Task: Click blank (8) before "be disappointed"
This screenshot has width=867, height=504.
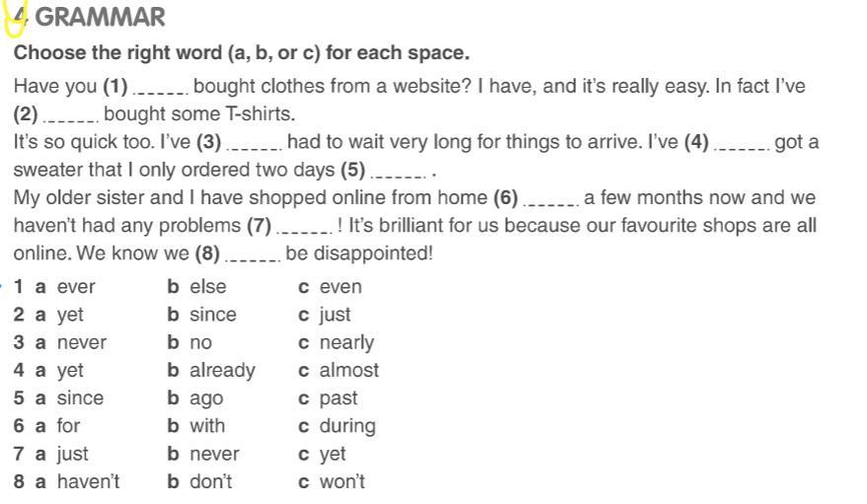Action: point(253,254)
